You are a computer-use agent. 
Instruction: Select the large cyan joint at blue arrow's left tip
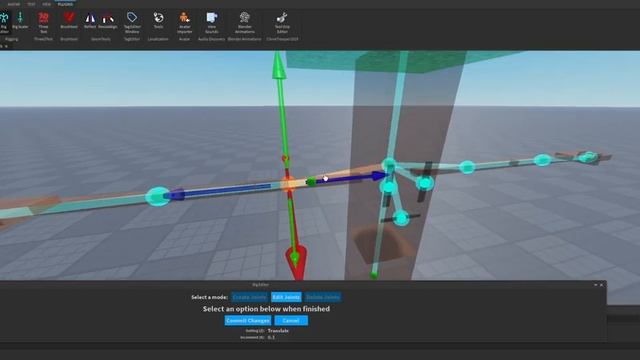(x=158, y=197)
